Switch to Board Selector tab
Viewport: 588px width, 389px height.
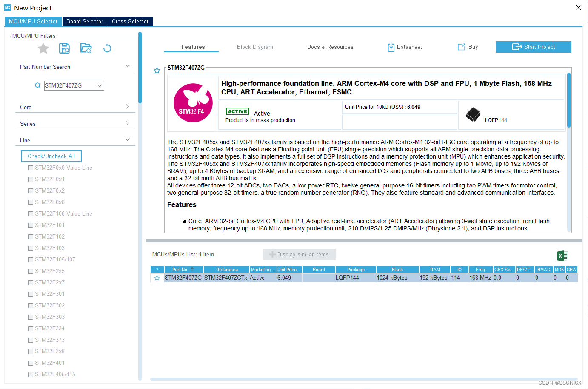85,21
